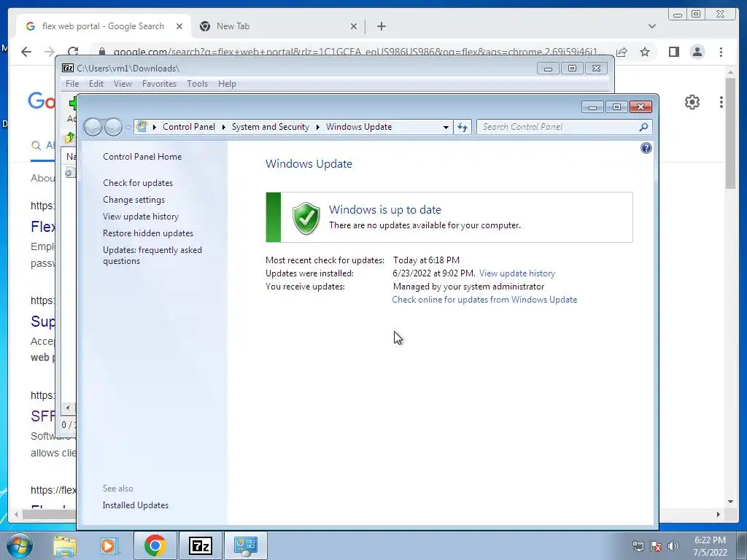This screenshot has height=560, width=747.
Task: Bookmark this page with the star icon
Action: tap(645, 52)
